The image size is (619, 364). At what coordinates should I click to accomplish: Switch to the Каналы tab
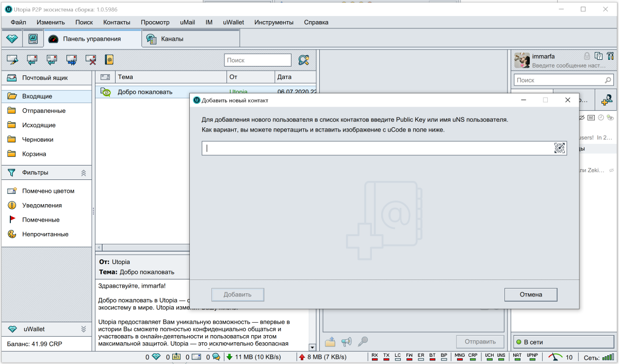point(191,39)
